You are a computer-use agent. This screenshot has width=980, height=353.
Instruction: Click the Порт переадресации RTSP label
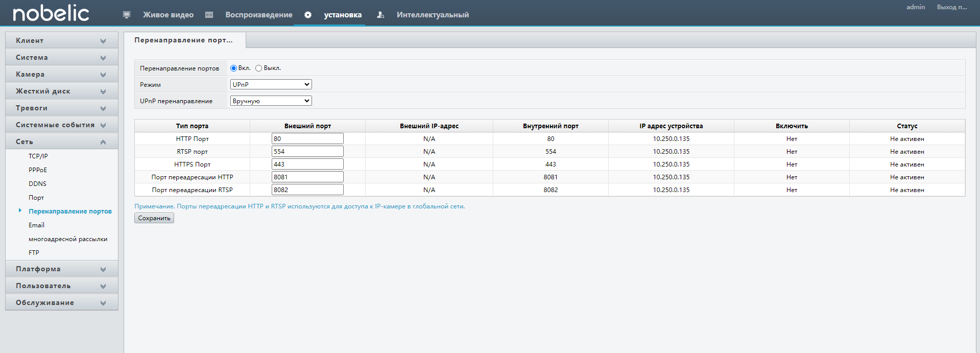coord(192,190)
